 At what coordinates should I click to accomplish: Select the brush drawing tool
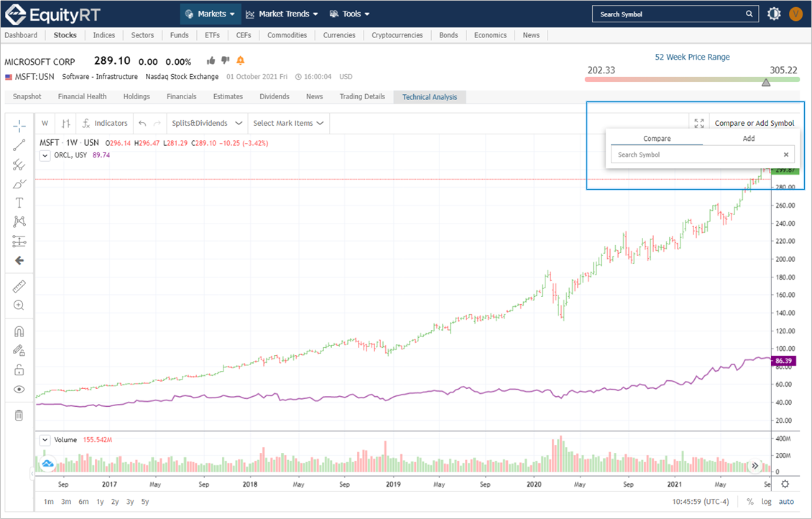(x=19, y=184)
